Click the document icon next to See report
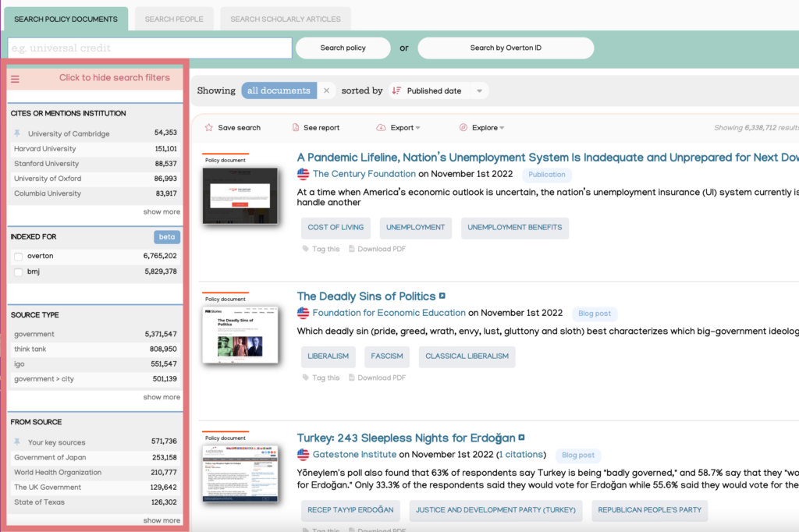The width and height of the screenshot is (799, 532). click(296, 127)
